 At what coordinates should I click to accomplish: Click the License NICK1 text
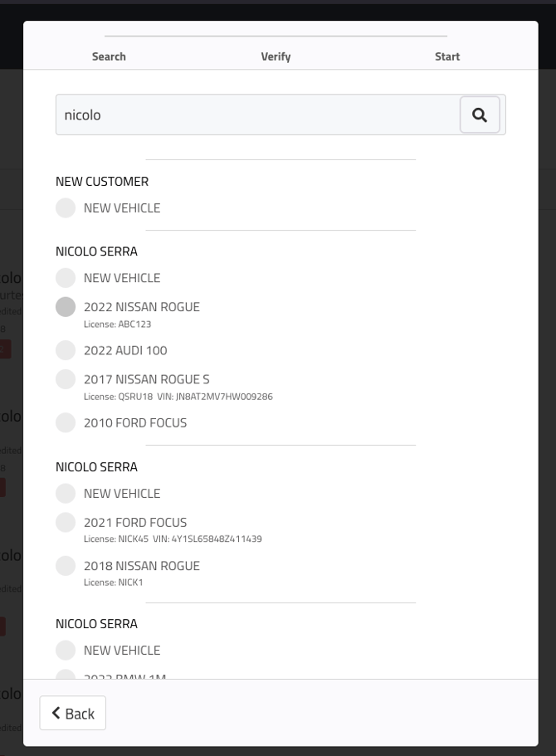114,583
